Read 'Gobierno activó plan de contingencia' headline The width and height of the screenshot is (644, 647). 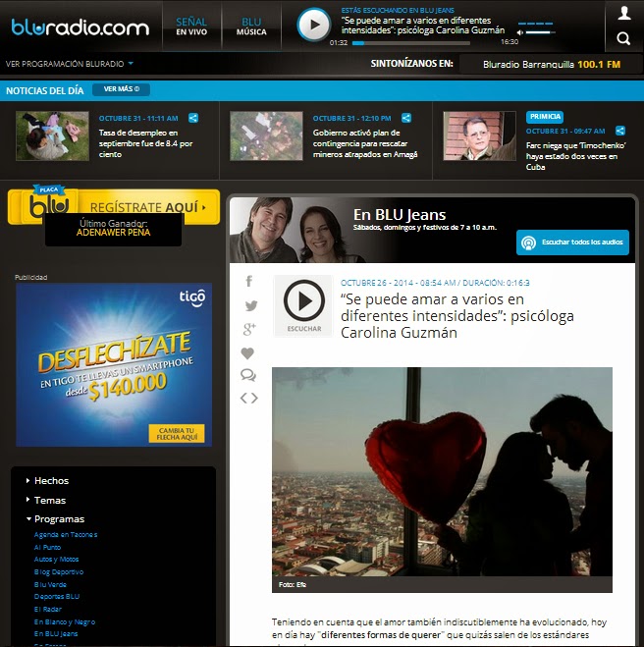point(365,143)
